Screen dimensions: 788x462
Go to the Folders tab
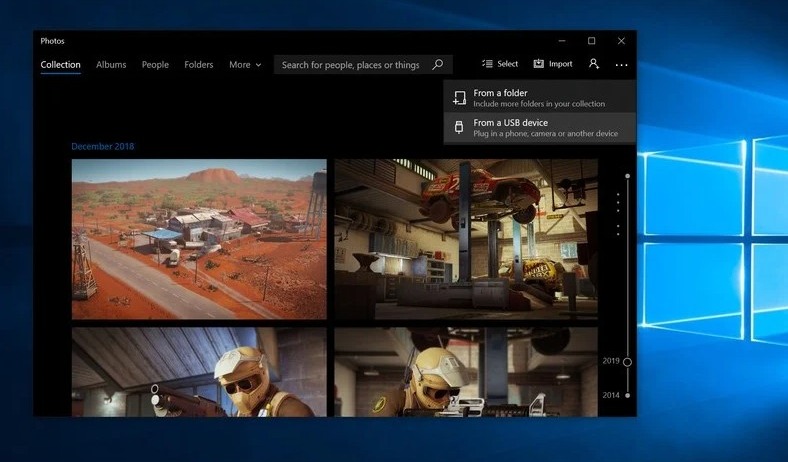pos(199,65)
